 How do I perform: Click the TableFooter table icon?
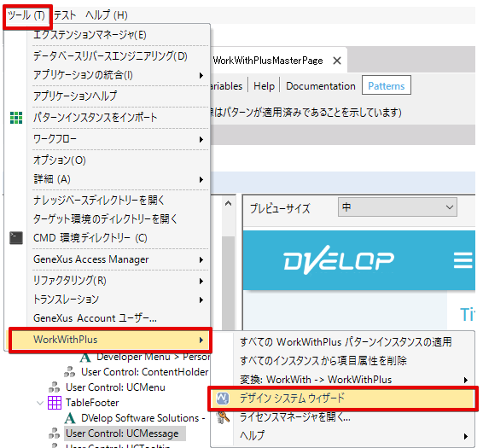click(x=55, y=403)
